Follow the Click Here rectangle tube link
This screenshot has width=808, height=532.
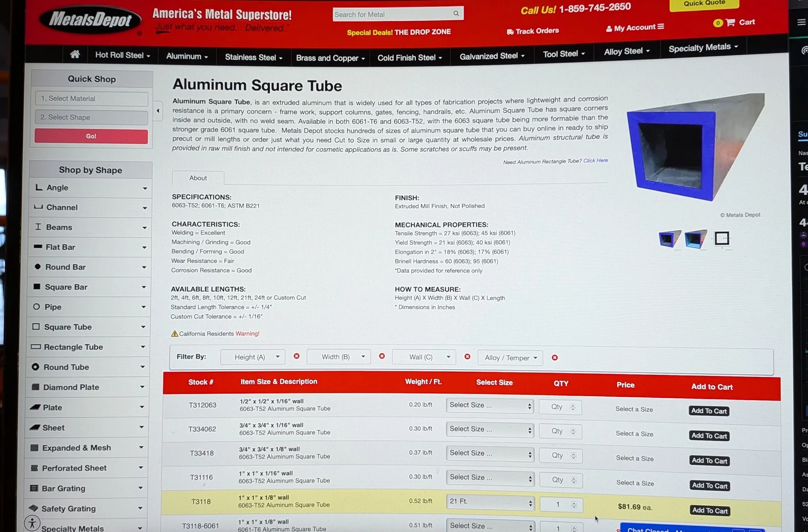coord(595,160)
